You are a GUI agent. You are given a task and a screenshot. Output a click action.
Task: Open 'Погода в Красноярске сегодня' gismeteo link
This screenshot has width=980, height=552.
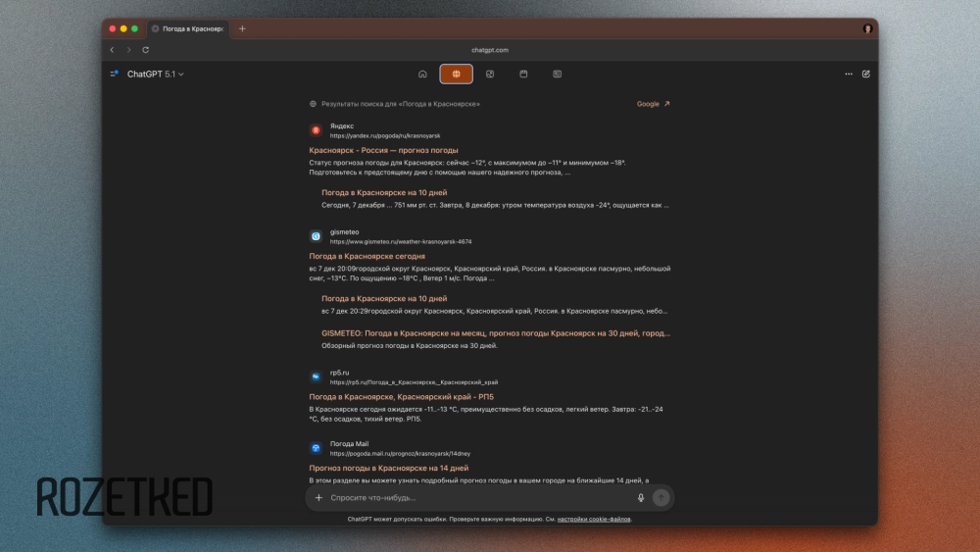click(367, 256)
